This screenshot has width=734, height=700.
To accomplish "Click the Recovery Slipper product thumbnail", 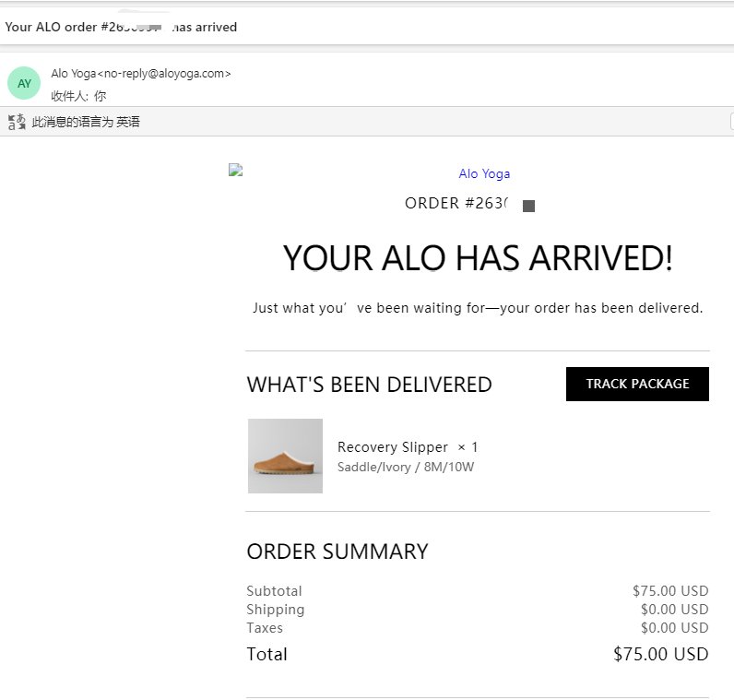I will pos(285,456).
